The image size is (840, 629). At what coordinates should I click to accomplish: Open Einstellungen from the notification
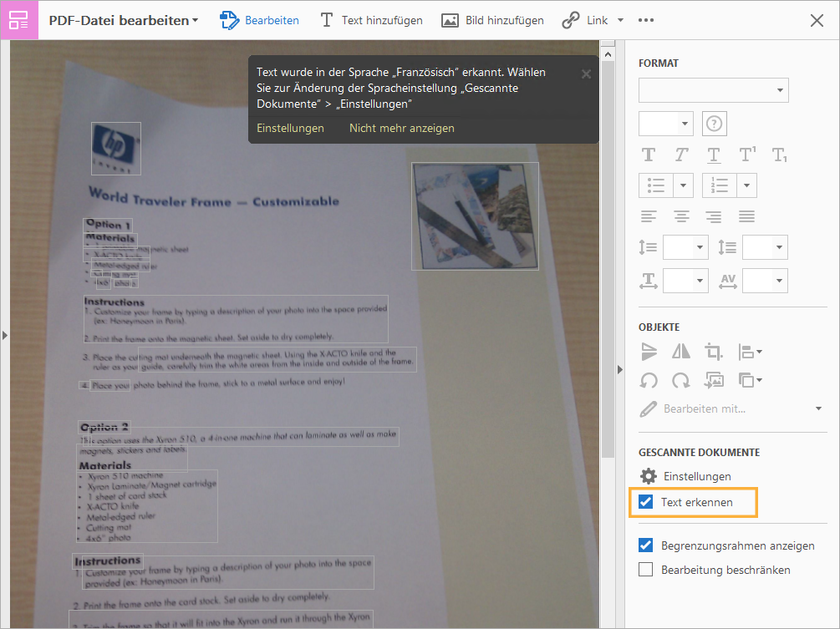pos(290,129)
